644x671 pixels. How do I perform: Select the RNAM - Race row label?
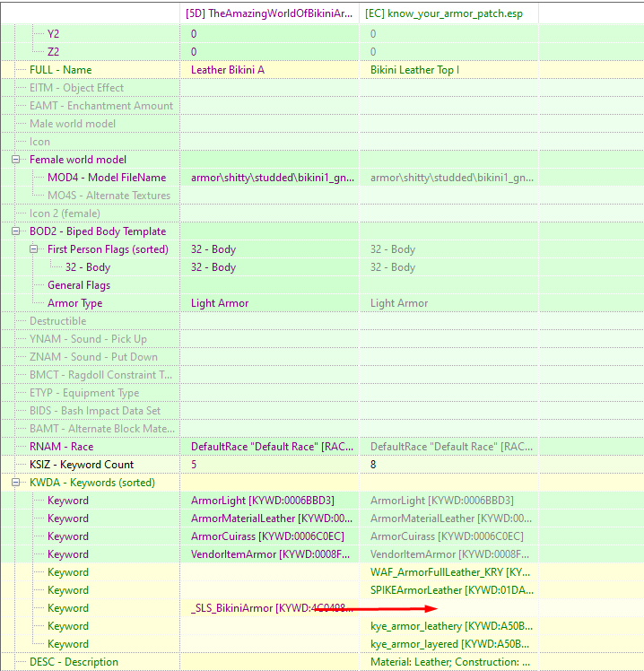tap(61, 448)
